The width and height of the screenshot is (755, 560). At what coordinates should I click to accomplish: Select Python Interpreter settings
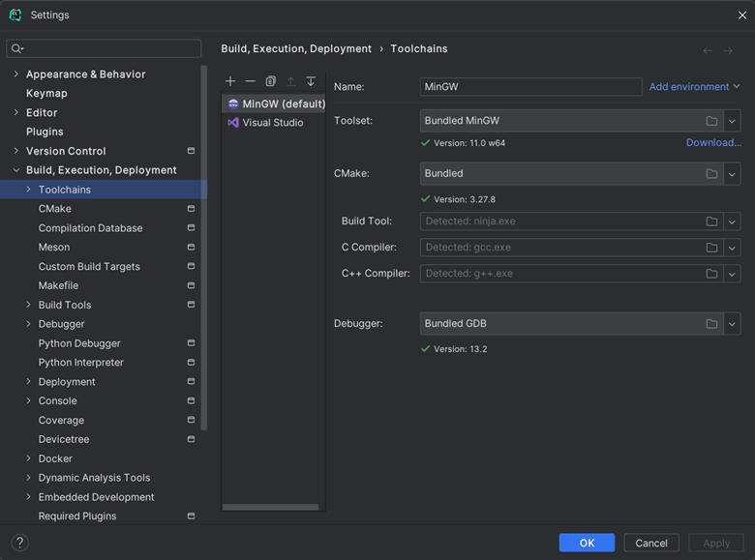81,363
